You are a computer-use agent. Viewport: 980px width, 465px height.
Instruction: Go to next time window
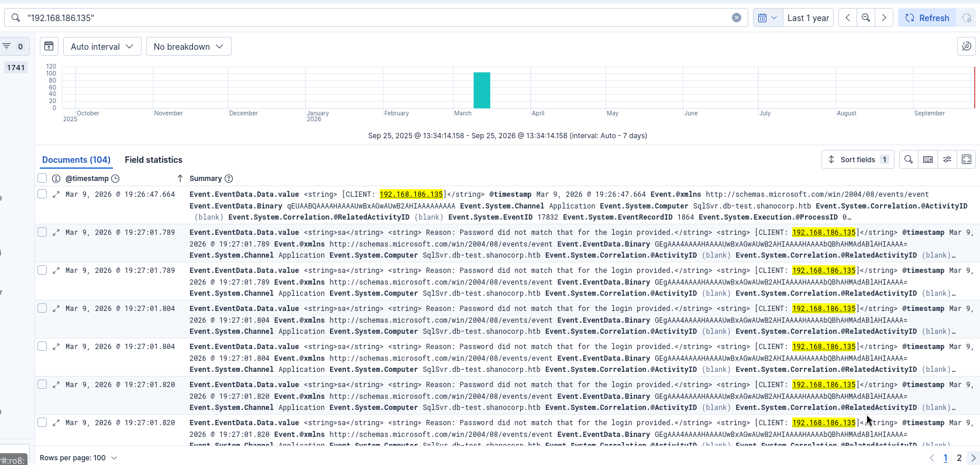pos(884,18)
